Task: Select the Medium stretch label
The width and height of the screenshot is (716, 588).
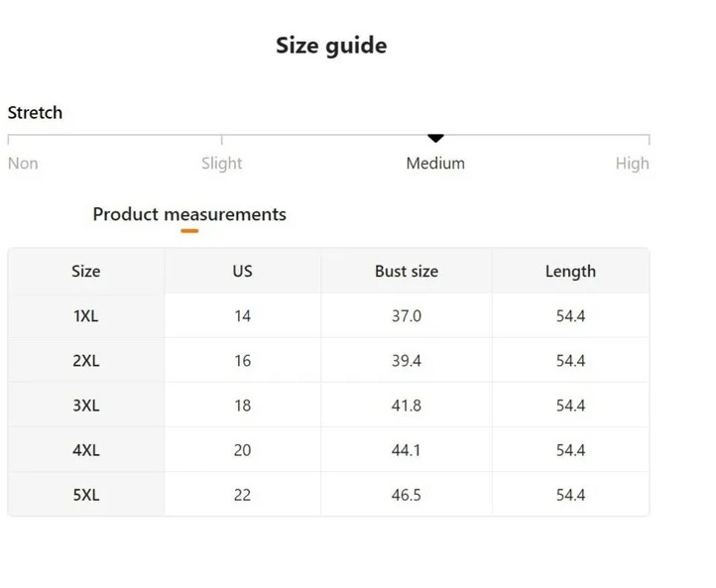Action: (x=435, y=164)
